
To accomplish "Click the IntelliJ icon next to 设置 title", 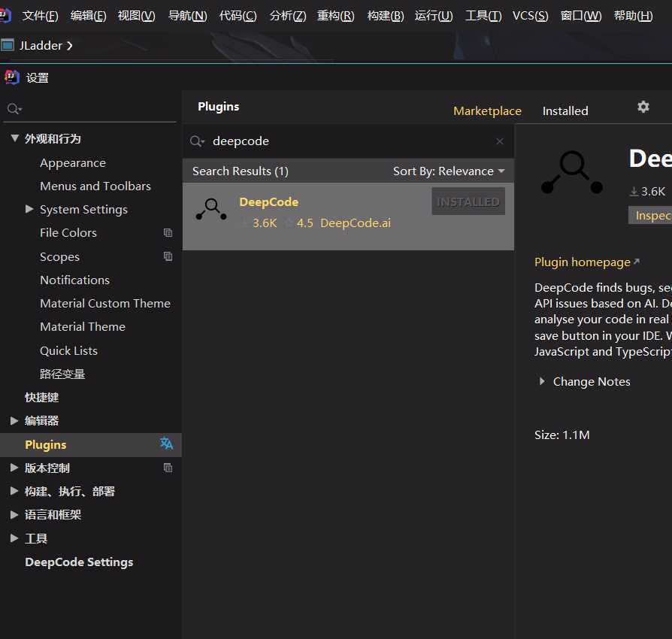I will tap(11, 77).
